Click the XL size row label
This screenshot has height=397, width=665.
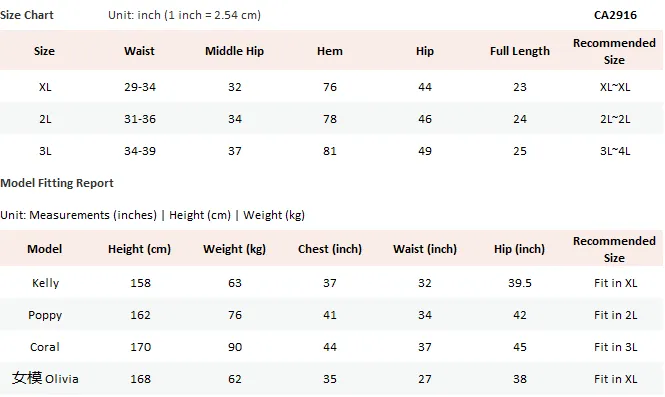point(45,87)
